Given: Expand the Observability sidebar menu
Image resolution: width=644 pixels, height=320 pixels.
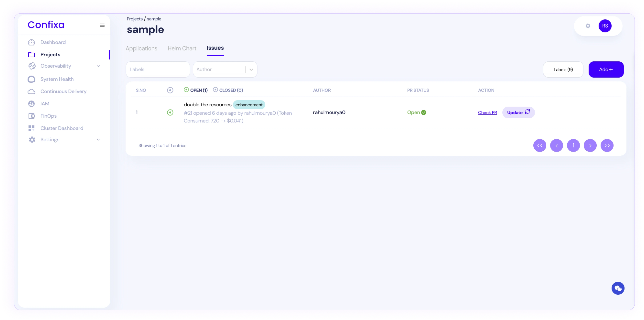Looking at the screenshot, I should pos(98,66).
